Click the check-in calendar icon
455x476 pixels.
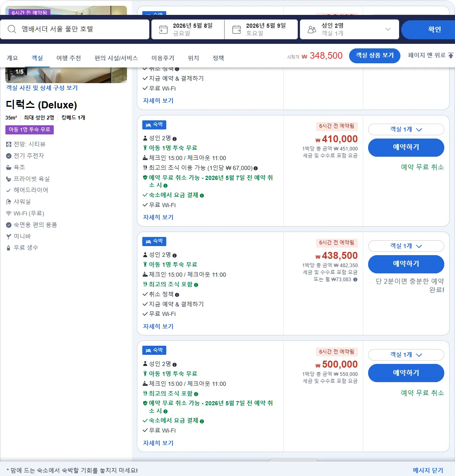pos(163,29)
